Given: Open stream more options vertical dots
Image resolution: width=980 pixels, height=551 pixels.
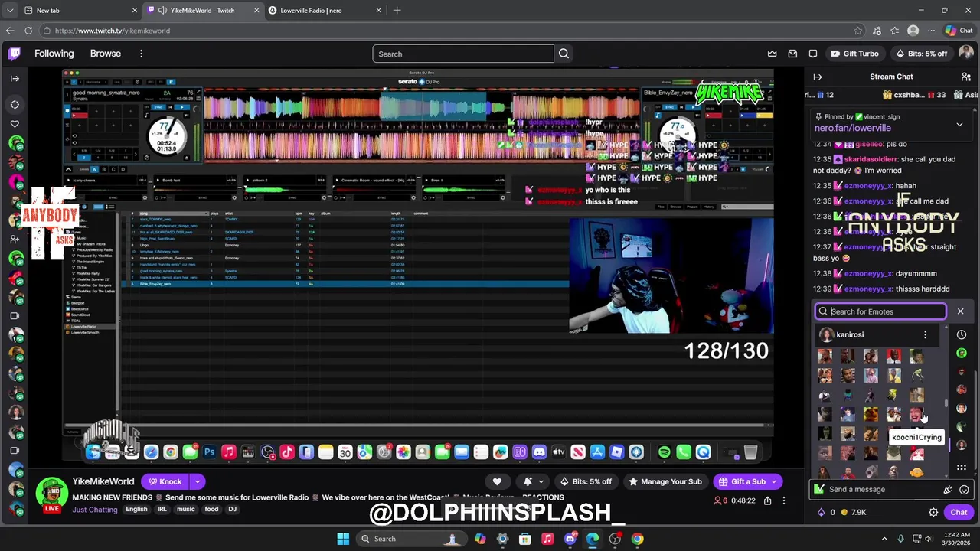Looking at the screenshot, I should 783,500.
